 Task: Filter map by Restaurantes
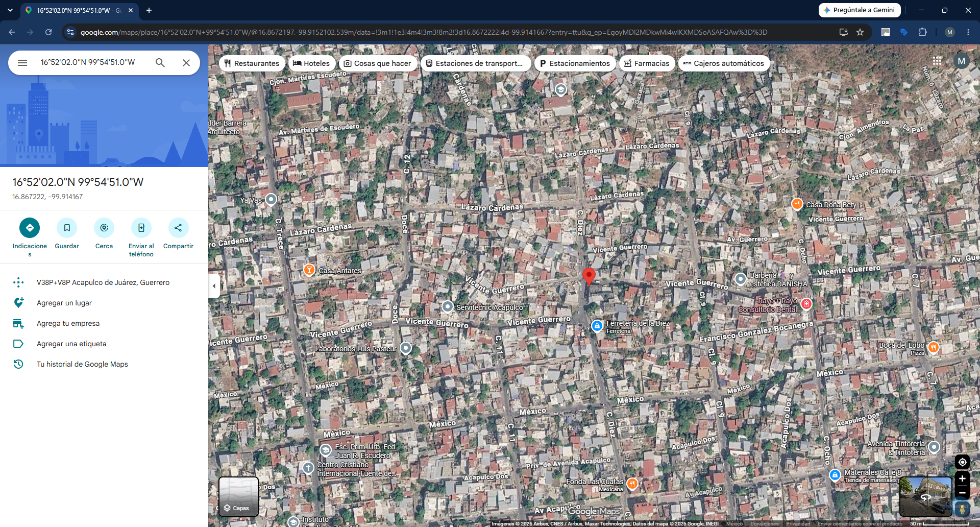(x=252, y=63)
